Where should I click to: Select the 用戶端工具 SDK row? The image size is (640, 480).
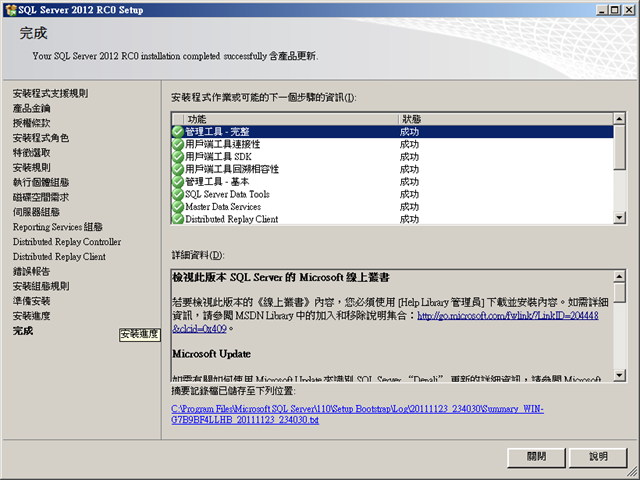pos(392,157)
